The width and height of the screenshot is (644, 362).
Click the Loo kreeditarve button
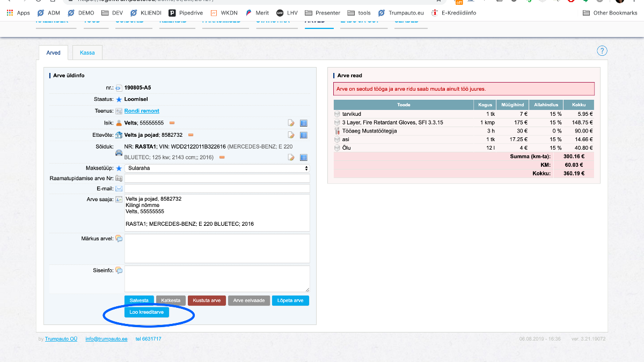point(147,312)
